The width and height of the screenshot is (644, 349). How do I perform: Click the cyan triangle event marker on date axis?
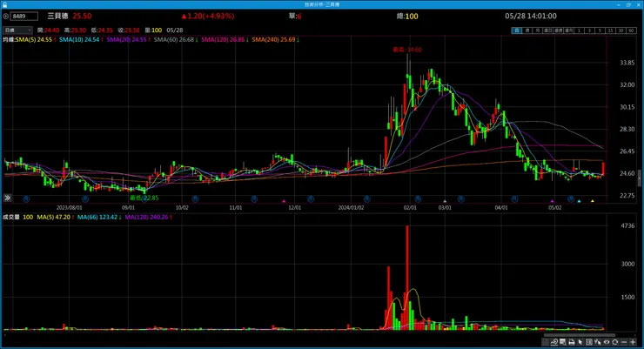tap(579, 201)
